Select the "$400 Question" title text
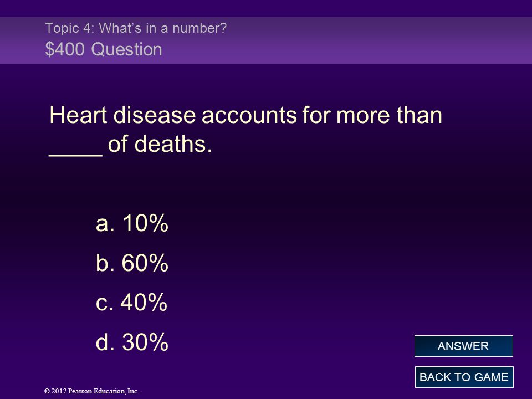The height and width of the screenshot is (399, 532). (x=104, y=49)
